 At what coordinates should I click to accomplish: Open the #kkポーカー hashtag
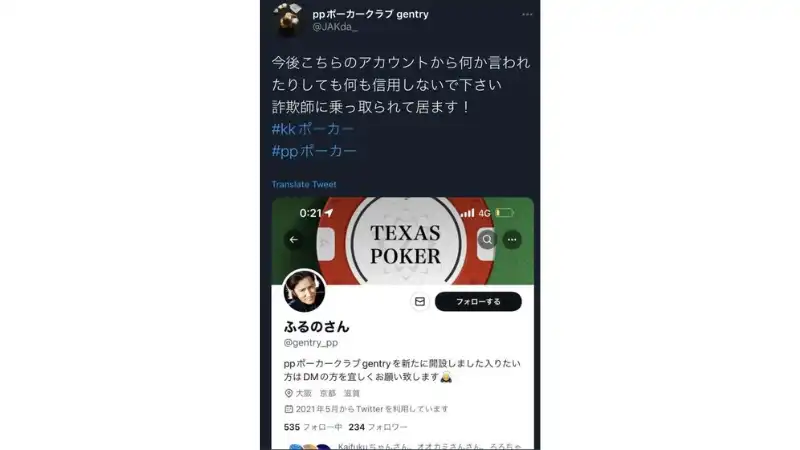coord(313,129)
